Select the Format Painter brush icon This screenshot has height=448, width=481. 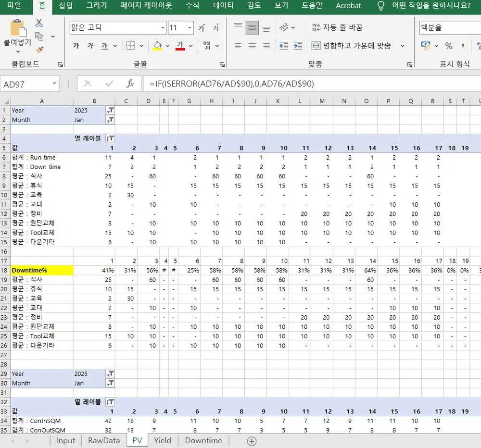(39, 50)
